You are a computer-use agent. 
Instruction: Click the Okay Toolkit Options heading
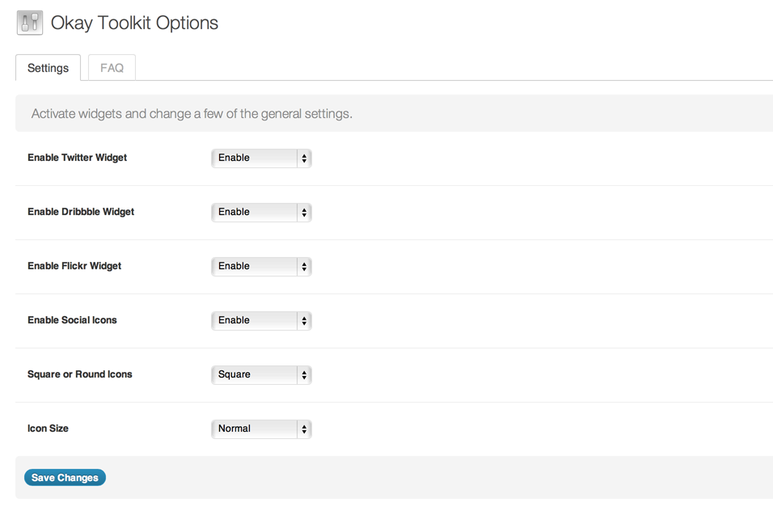(134, 23)
